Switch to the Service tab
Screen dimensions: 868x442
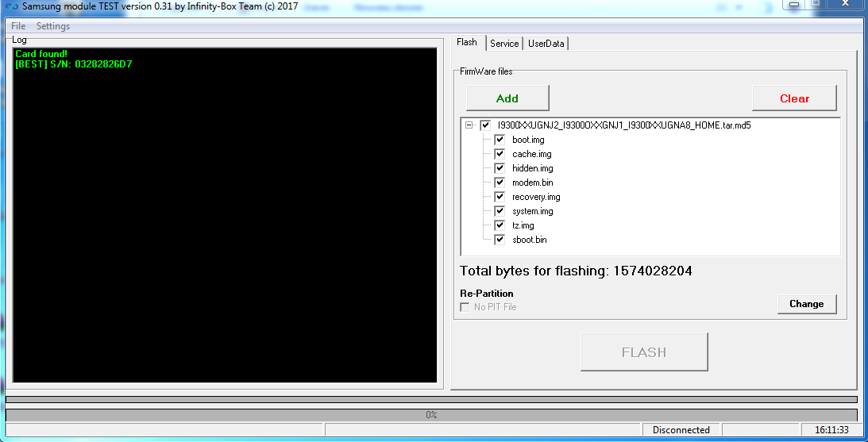(x=504, y=44)
